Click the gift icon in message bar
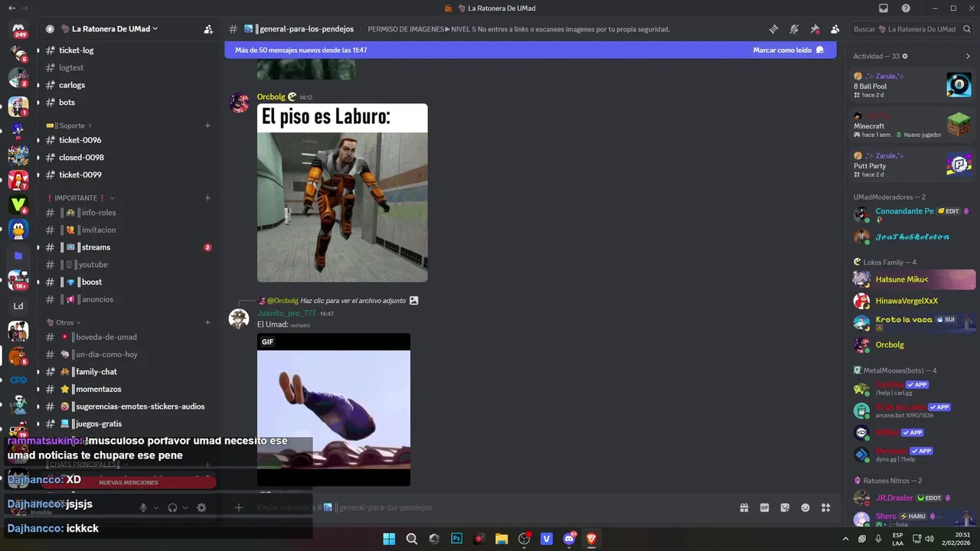 (743, 507)
